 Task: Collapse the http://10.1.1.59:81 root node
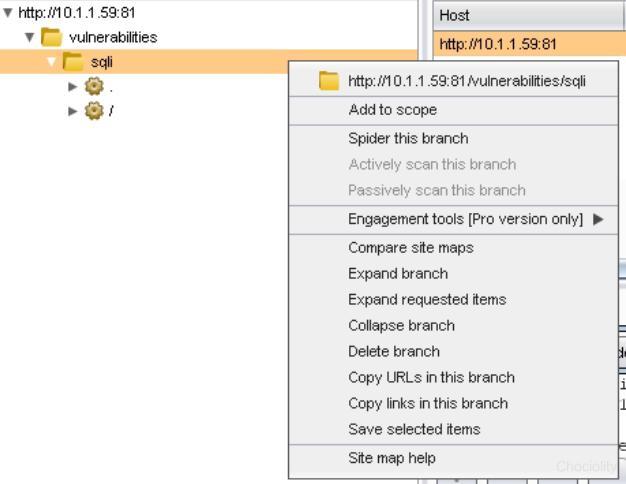pos(8,13)
